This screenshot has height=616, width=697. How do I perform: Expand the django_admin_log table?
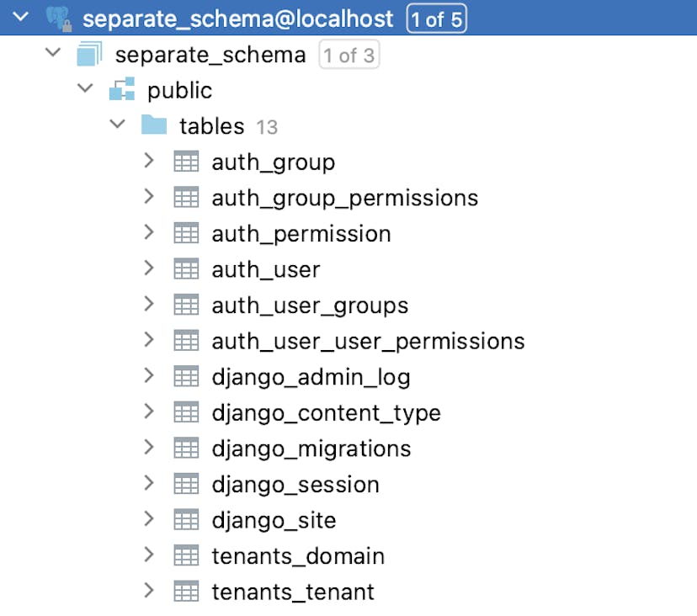[x=150, y=377]
